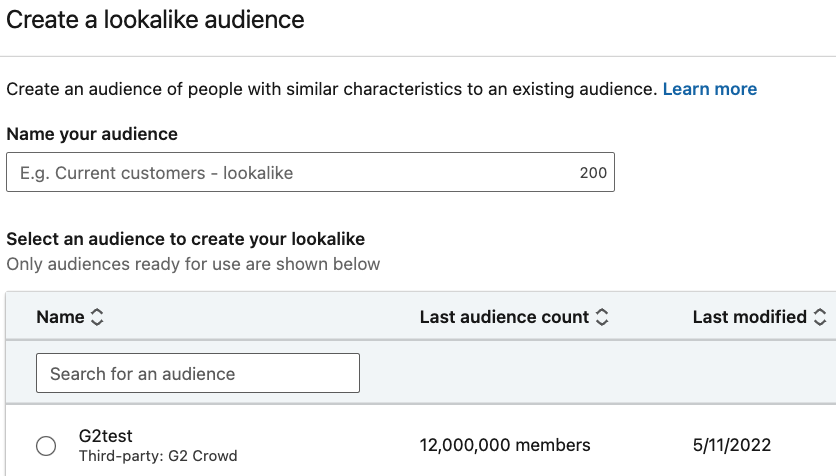Sort the table by Name arrows icon

coord(97,317)
